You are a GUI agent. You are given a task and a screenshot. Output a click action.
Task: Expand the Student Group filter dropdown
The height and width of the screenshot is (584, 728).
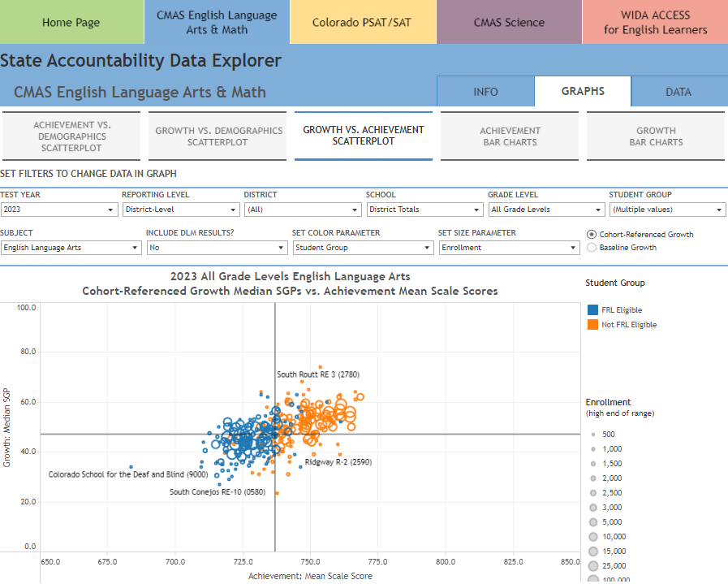(x=666, y=210)
